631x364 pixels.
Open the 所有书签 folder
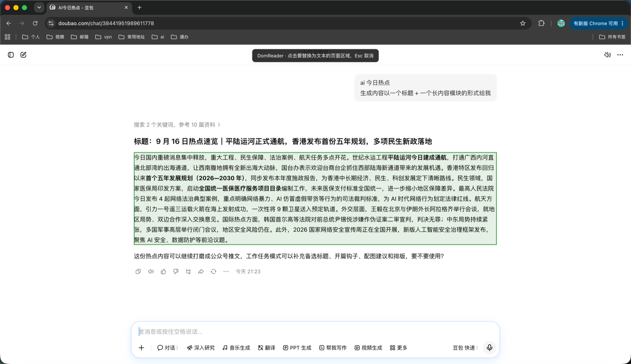click(612, 37)
